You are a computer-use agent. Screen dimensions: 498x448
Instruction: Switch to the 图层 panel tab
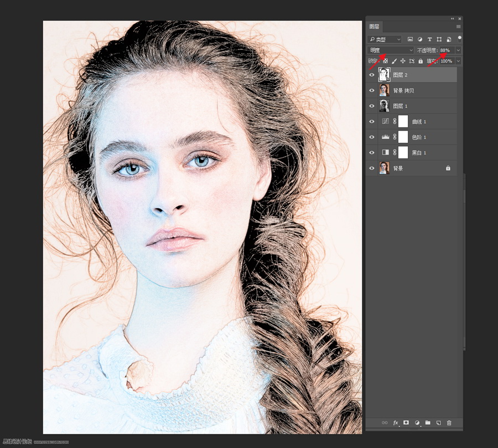374,27
